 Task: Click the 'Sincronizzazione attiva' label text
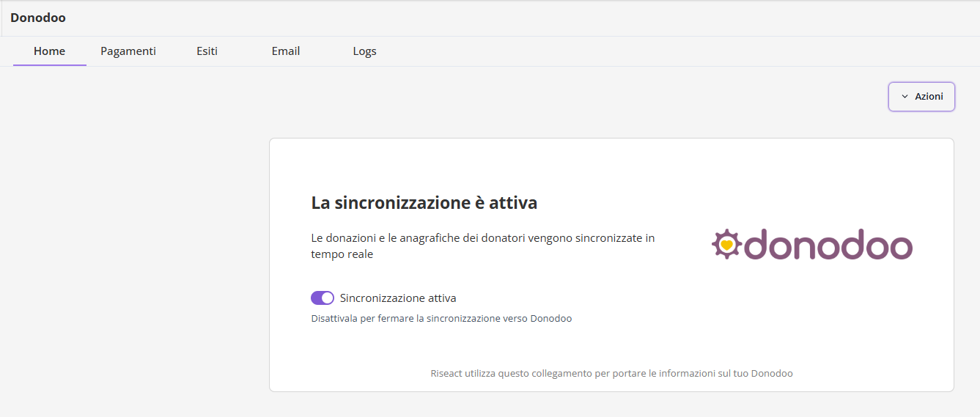coord(398,298)
